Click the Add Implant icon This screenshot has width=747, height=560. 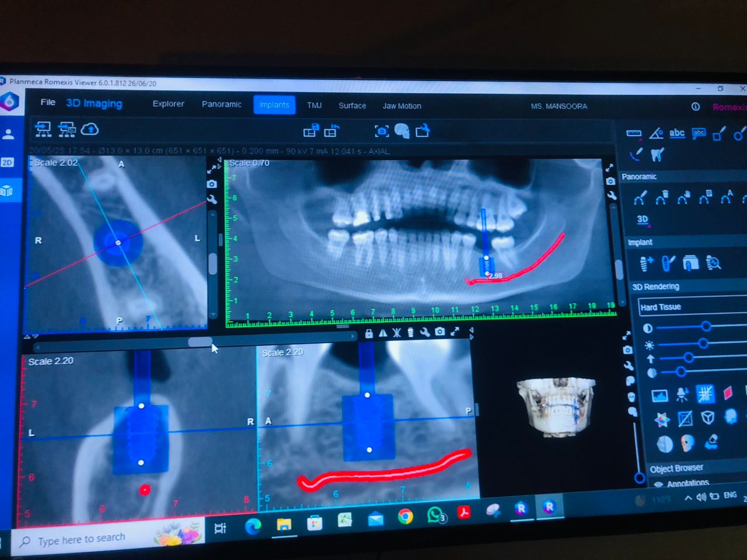click(645, 262)
